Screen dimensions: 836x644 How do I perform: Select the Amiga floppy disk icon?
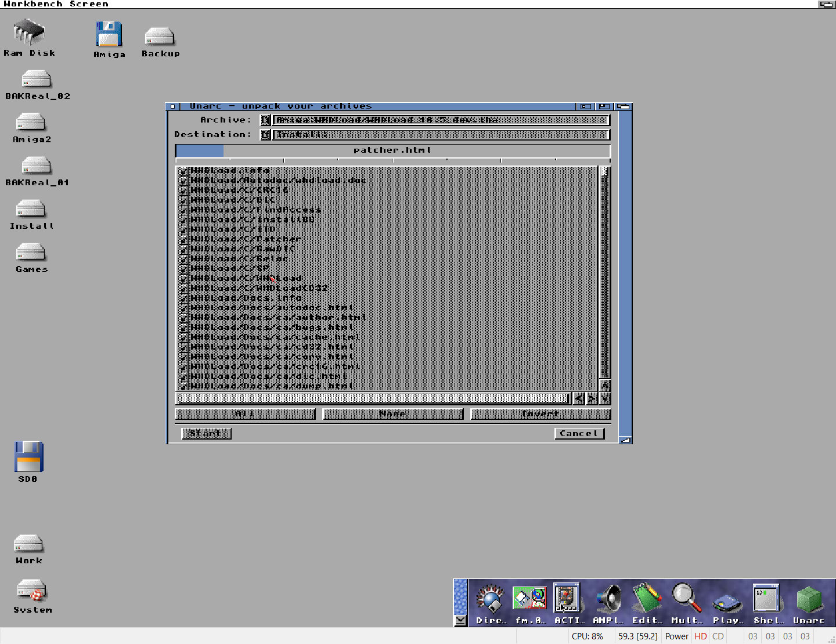[109, 34]
